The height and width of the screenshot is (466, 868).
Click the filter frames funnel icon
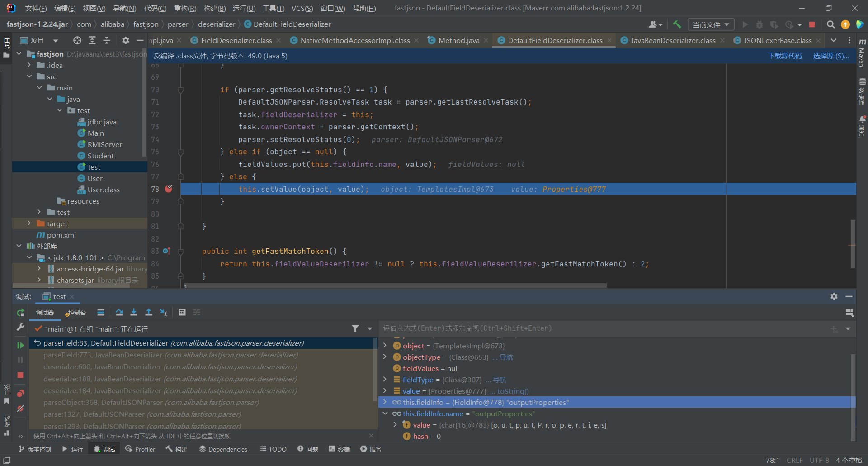point(355,328)
